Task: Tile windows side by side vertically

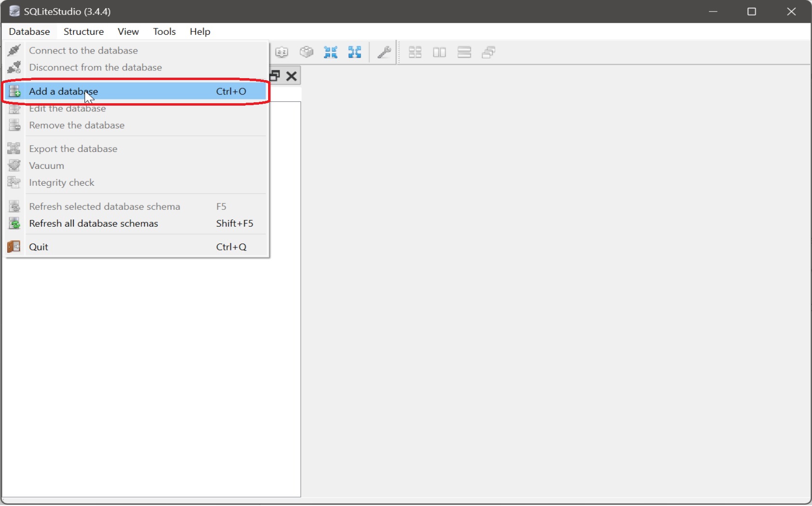Action: (x=439, y=52)
